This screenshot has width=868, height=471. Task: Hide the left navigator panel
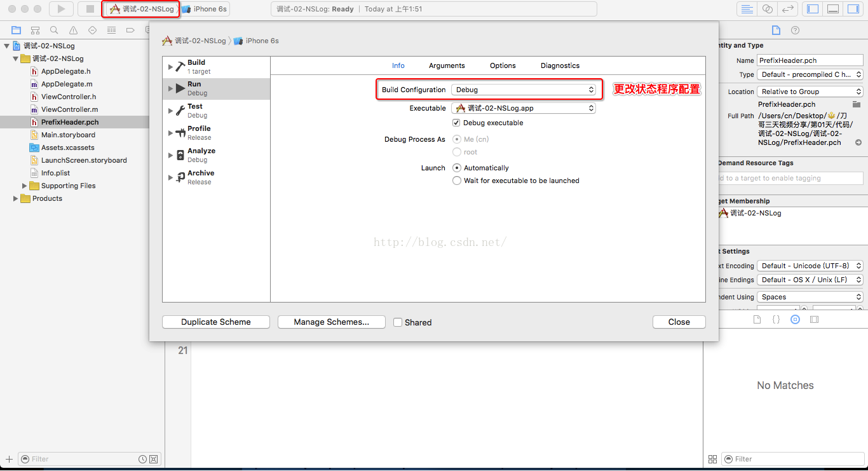click(x=813, y=9)
